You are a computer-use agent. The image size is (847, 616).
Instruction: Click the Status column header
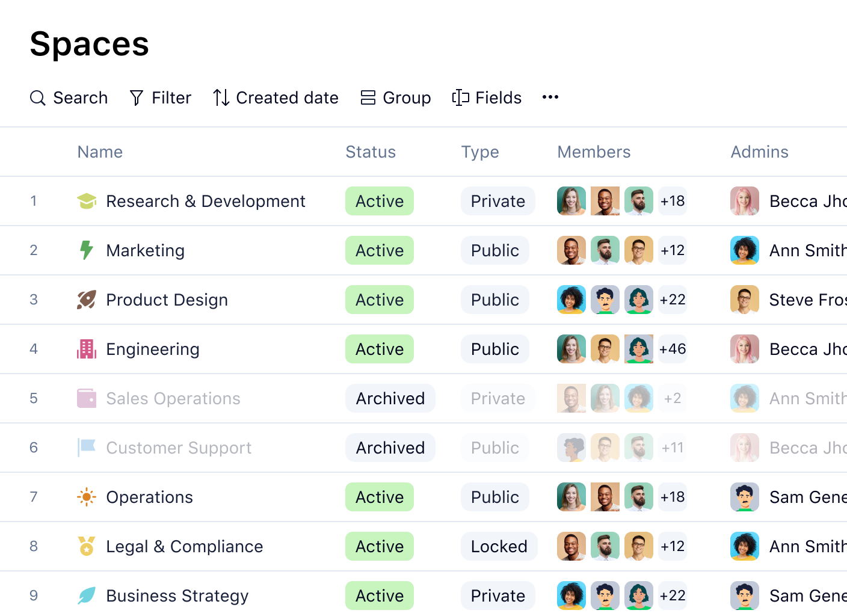coord(371,152)
